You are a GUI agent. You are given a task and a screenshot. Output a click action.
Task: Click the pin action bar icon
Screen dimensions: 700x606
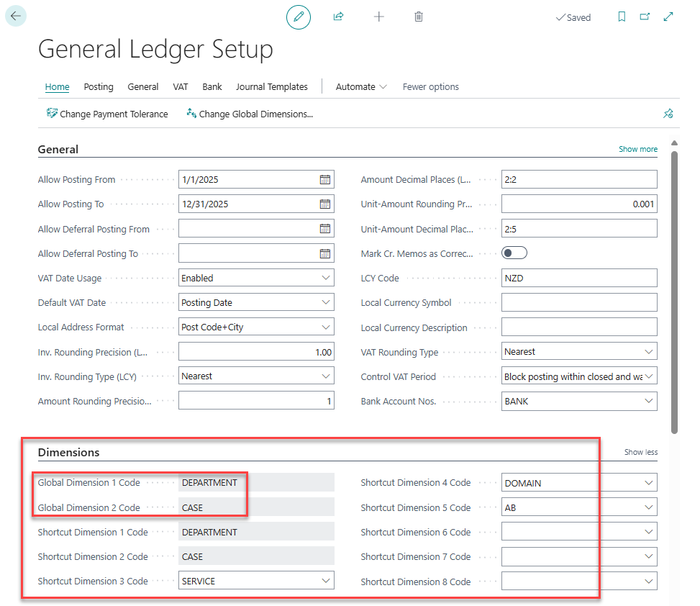point(668,114)
